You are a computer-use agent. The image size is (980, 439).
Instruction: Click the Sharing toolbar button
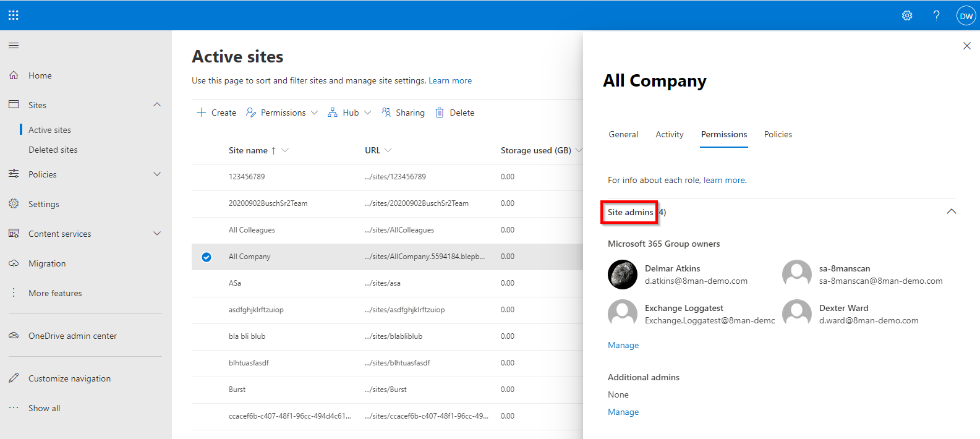coord(403,113)
